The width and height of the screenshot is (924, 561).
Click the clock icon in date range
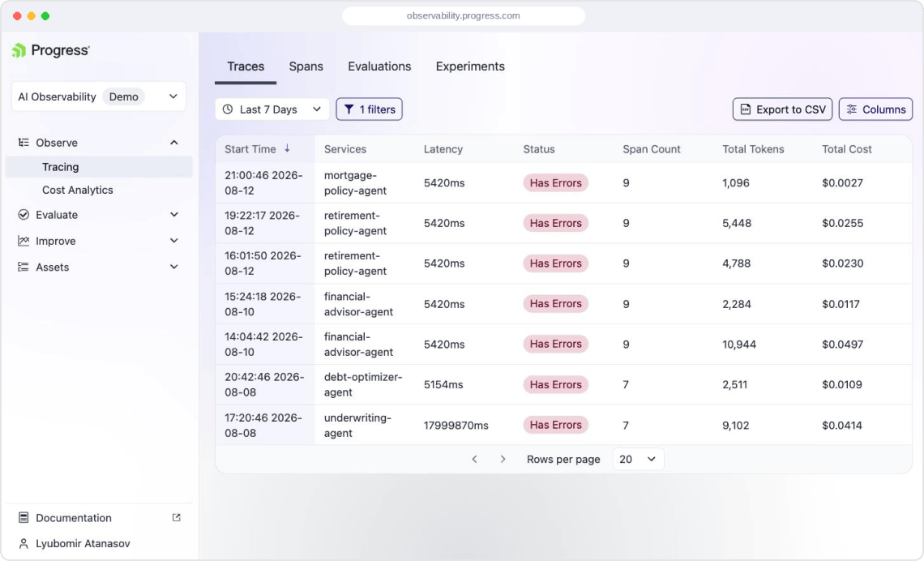pos(228,109)
